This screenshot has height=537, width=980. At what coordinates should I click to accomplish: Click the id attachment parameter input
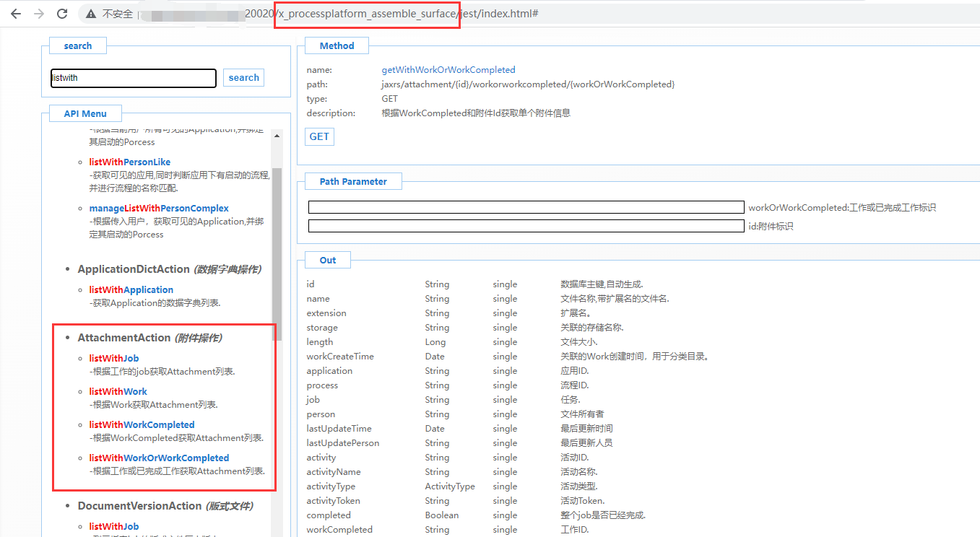pos(526,226)
